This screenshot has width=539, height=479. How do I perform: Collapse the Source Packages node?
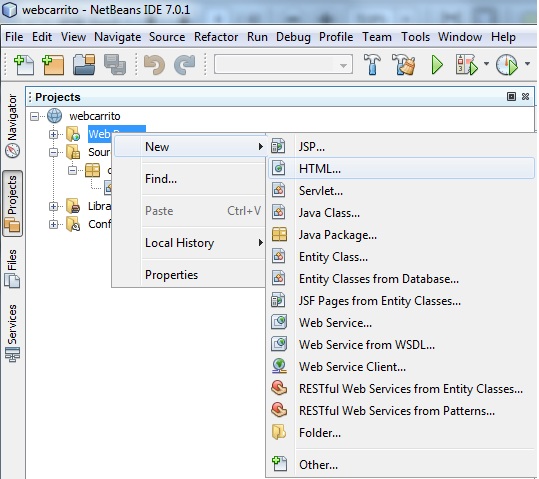tap(54, 152)
